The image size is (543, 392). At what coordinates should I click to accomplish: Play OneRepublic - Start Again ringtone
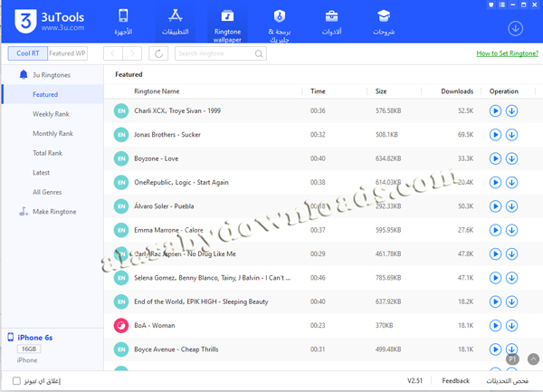[495, 183]
